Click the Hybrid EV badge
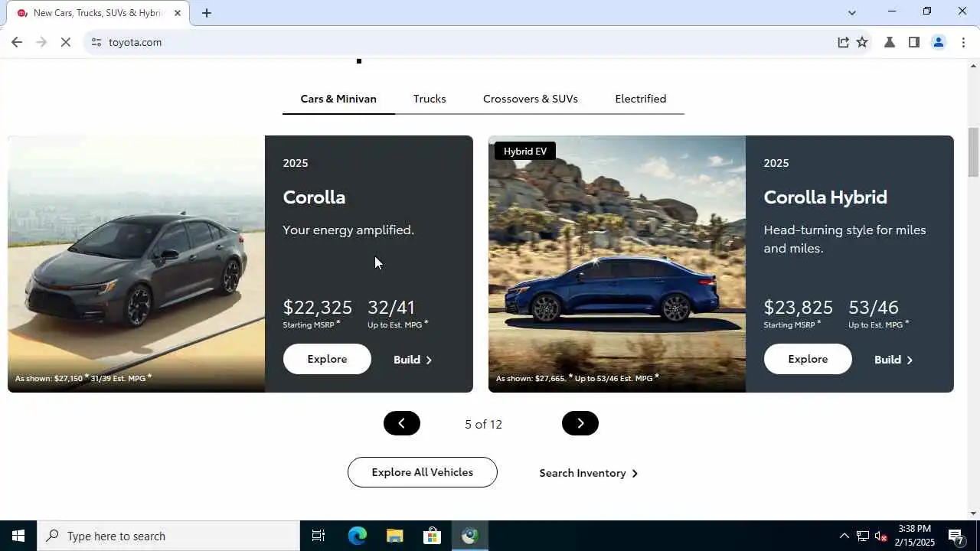This screenshot has width=980, height=551. [525, 151]
